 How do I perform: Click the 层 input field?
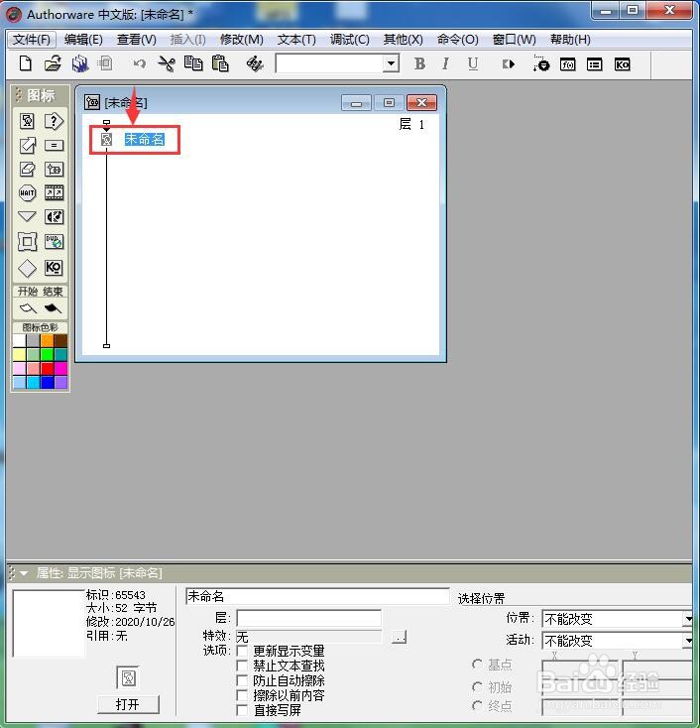pyautogui.click(x=308, y=618)
